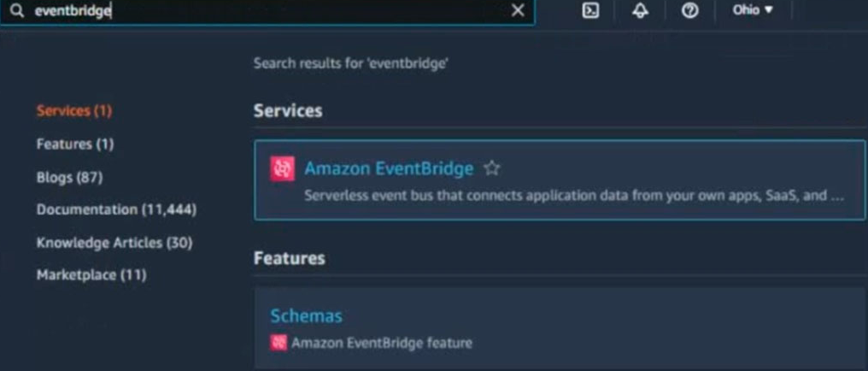Click the EventBridge service description text
The image size is (868, 371).
[574, 196]
